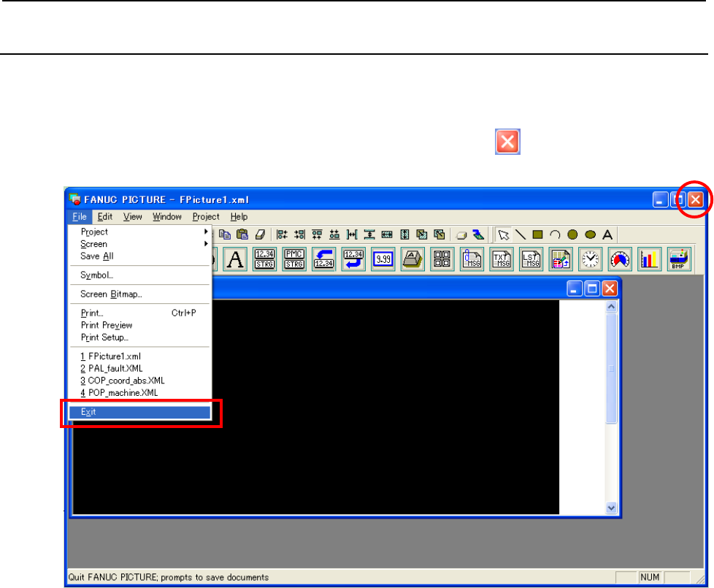
Task: Close the inner document window
Action: coord(610,289)
